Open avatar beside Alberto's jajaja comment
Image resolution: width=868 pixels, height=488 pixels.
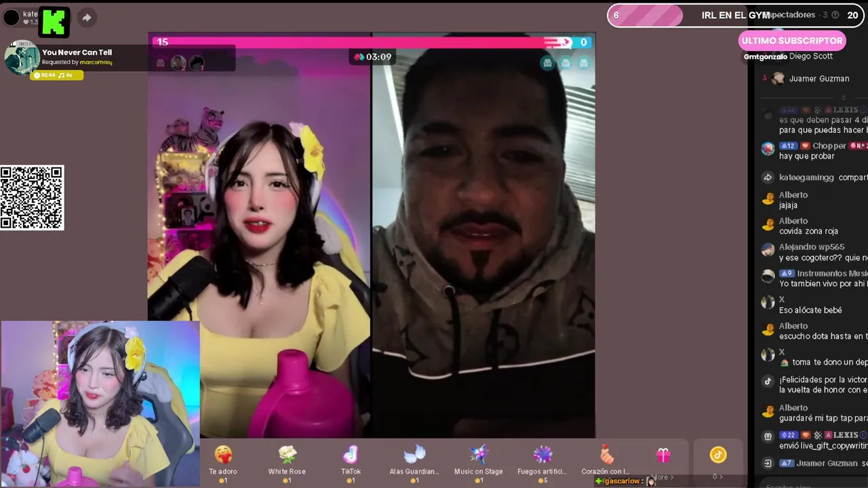click(768, 199)
